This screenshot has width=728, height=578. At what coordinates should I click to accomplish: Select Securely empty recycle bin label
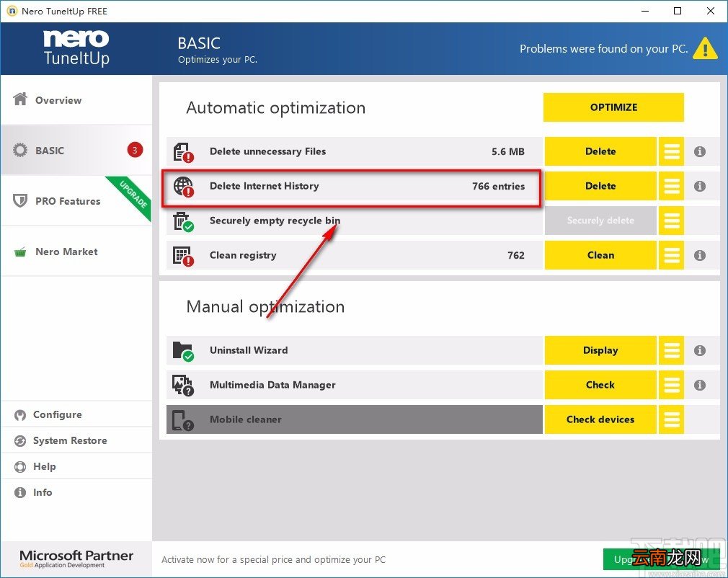point(275,221)
